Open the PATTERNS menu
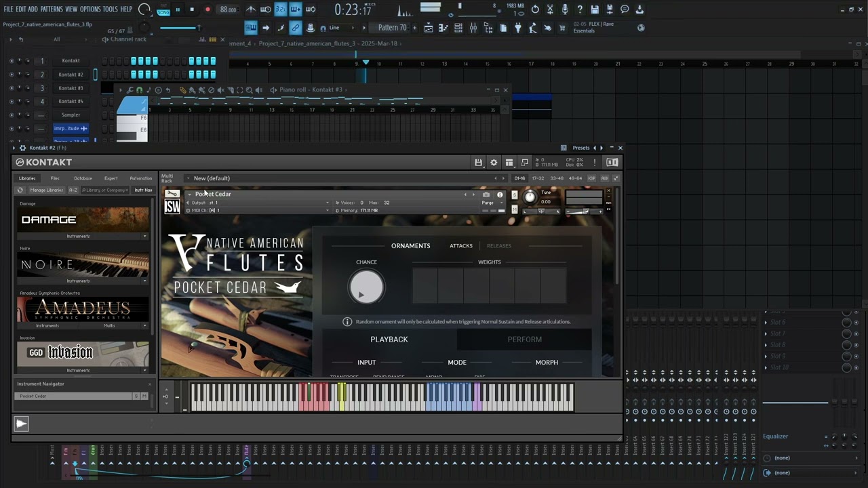The width and height of the screenshot is (868, 488). [52, 9]
